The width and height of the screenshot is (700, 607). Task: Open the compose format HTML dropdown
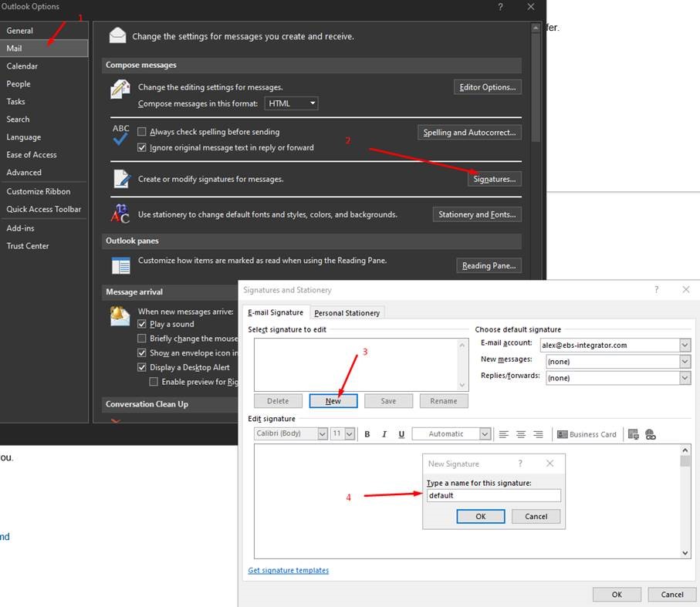click(291, 103)
